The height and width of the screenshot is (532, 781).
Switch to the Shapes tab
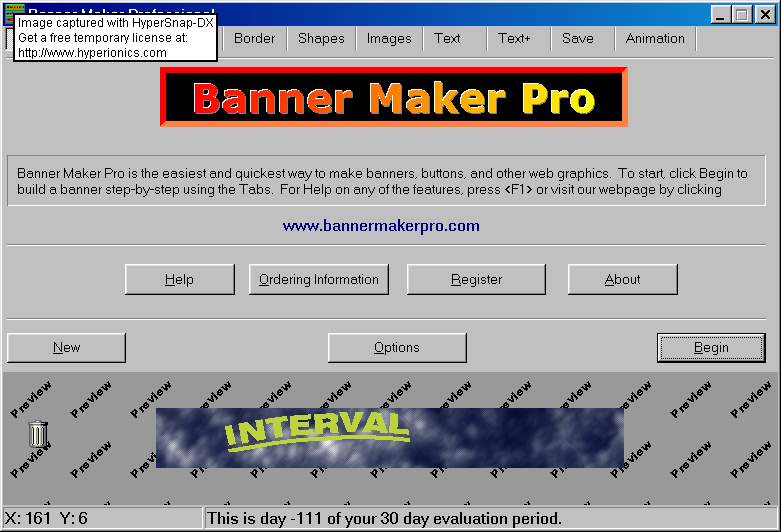321,39
